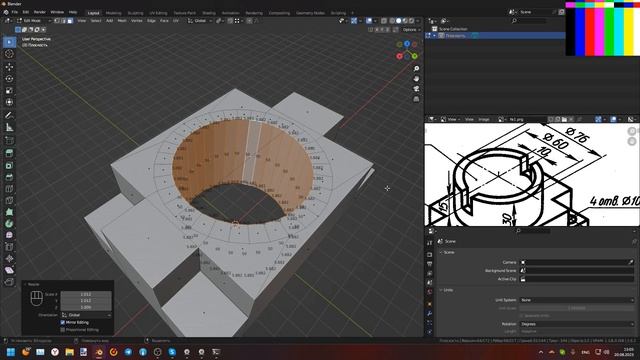This screenshot has width=640, height=360.
Task: Choose the Rotate tool in the left toolbar
Action: coord(9,78)
